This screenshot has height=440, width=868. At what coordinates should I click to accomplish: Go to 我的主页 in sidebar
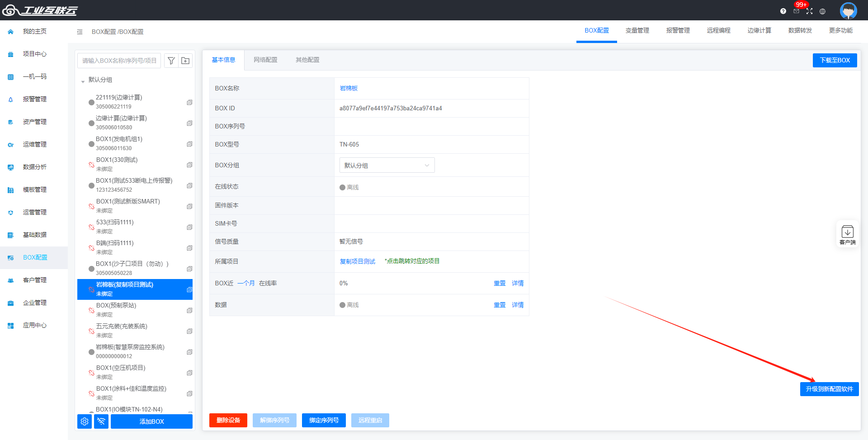tap(34, 32)
